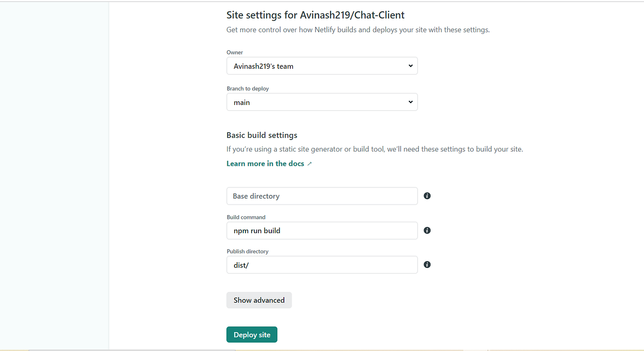This screenshot has height=351, width=644.
Task: Open the 'Learn more in the docs' link
Action: click(x=265, y=163)
